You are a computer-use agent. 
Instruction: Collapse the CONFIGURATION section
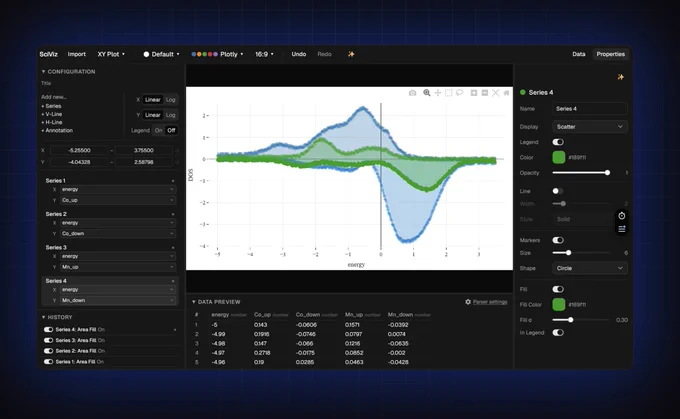tap(68, 72)
